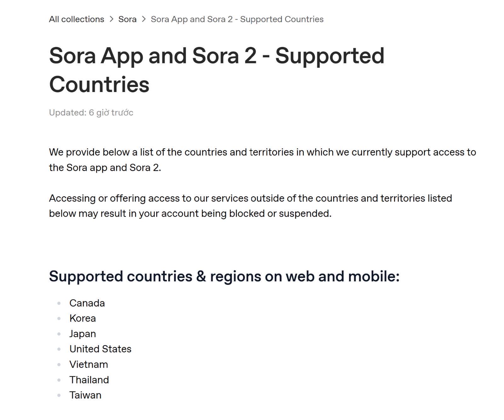Click chevron after Sora breadcrumb
The height and width of the screenshot is (420, 504).
pos(144,19)
